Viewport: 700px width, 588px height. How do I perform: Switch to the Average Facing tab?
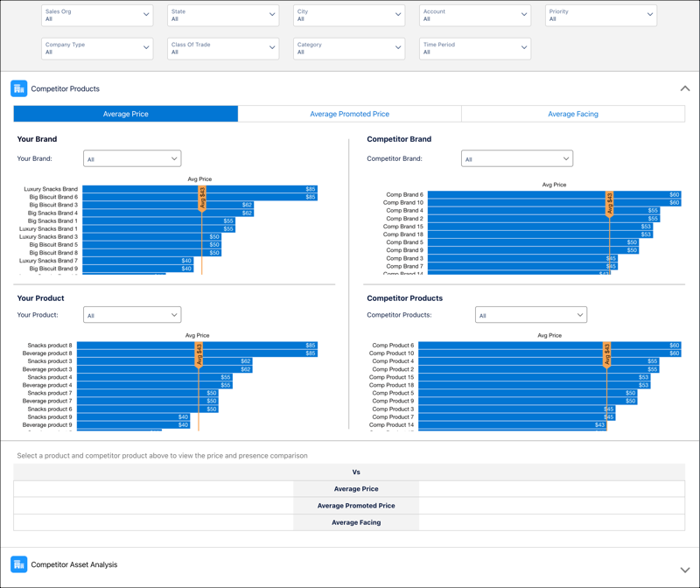(573, 114)
